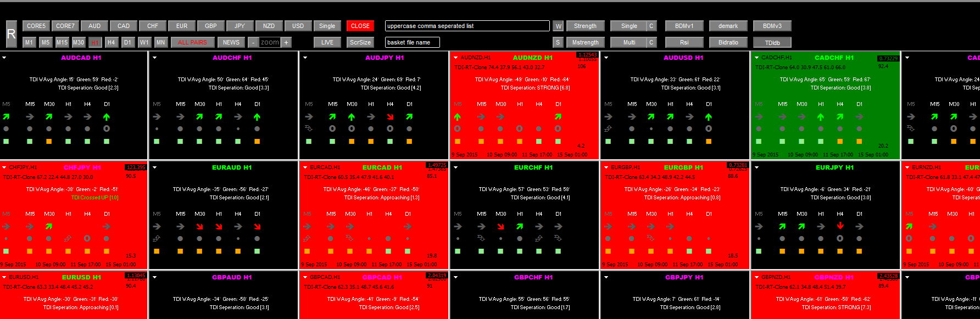
Task: Toggle the H4 timeframe
Action: [112, 42]
